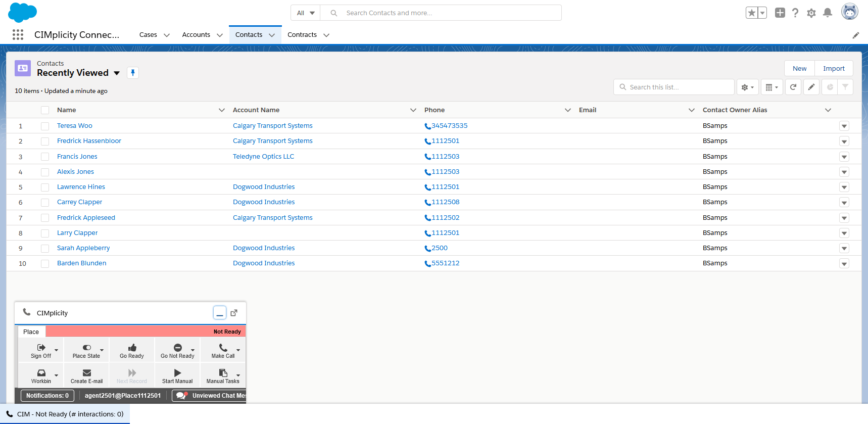
Task: Open the Workbin inbox icon
Action: (x=41, y=372)
